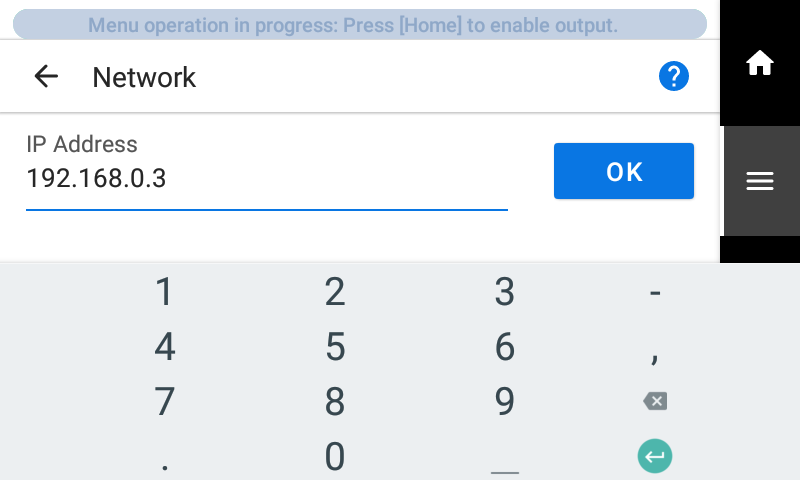Tap the 0 key
The image size is (800, 480).
click(335, 457)
